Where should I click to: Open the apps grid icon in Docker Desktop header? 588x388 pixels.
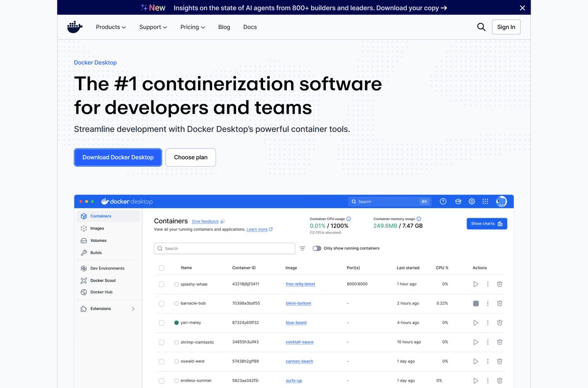(x=485, y=201)
